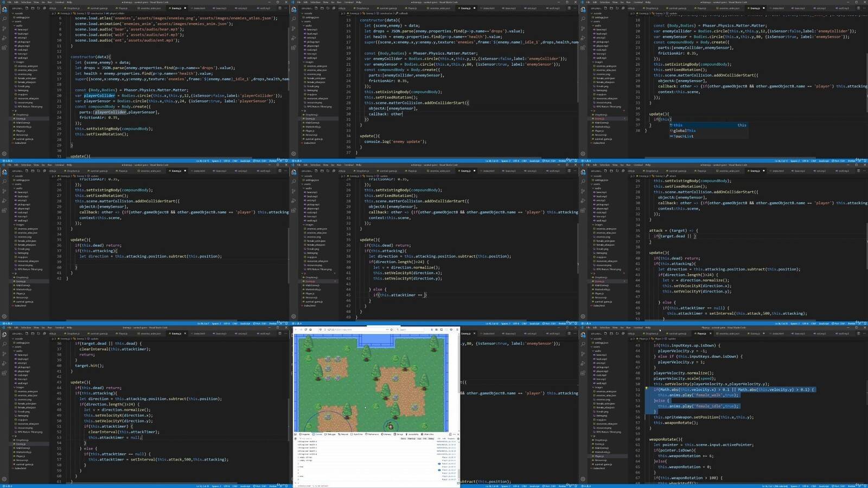Open Extensions icon in playerCollider code window
Screen dimensions: 868x488
pyautogui.click(x=4, y=48)
